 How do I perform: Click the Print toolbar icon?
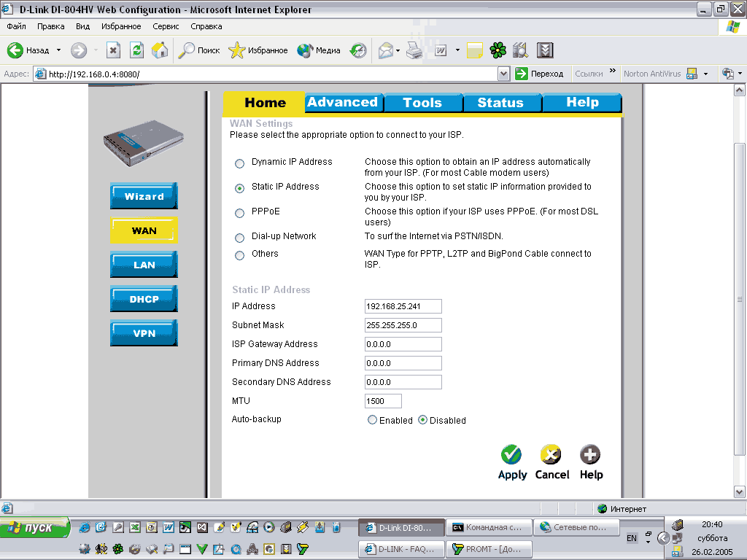[414, 50]
